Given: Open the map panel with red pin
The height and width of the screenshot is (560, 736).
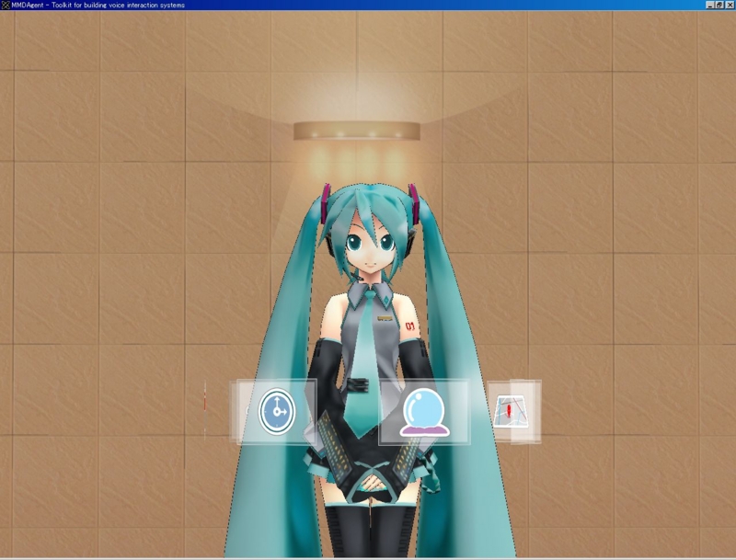Looking at the screenshot, I should click(515, 411).
